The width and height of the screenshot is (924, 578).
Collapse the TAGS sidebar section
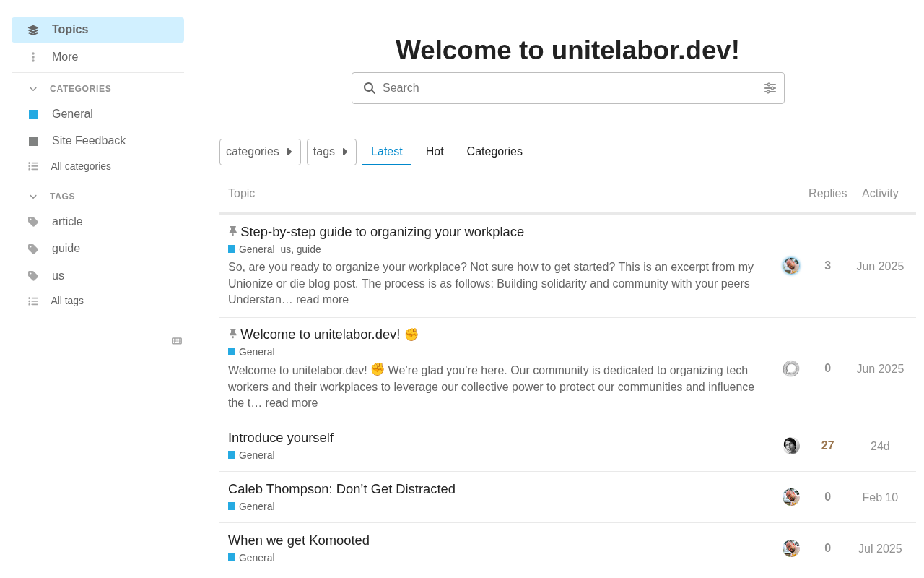[x=33, y=197]
